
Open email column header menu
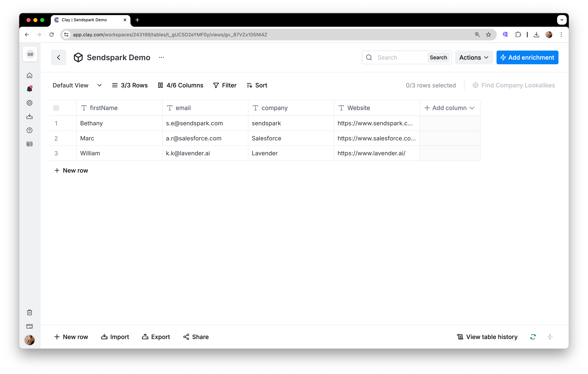pyautogui.click(x=205, y=108)
